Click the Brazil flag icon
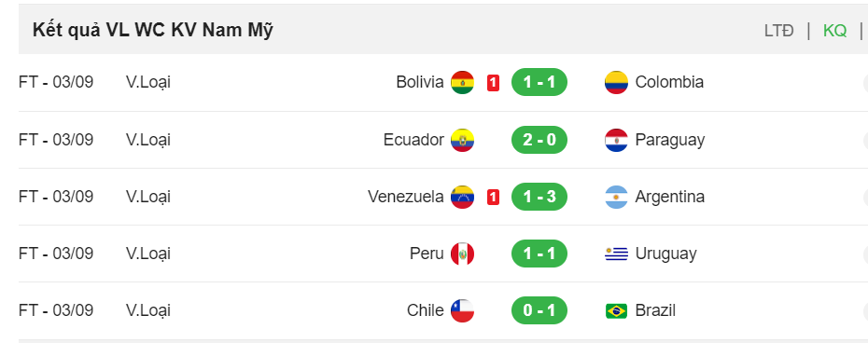Viewport: 868px width, 343px height. pyautogui.click(x=616, y=311)
